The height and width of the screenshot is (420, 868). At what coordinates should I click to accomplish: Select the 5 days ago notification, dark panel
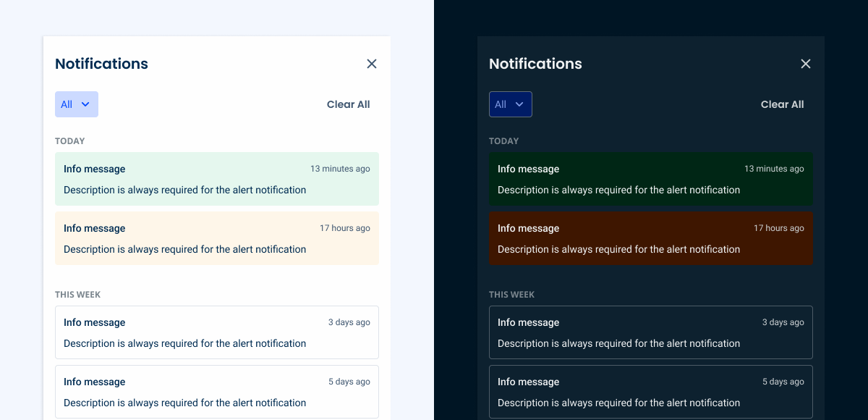pyautogui.click(x=651, y=392)
